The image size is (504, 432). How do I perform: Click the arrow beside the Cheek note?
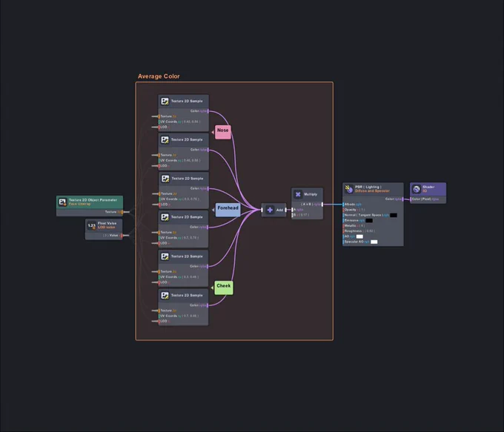click(212, 288)
